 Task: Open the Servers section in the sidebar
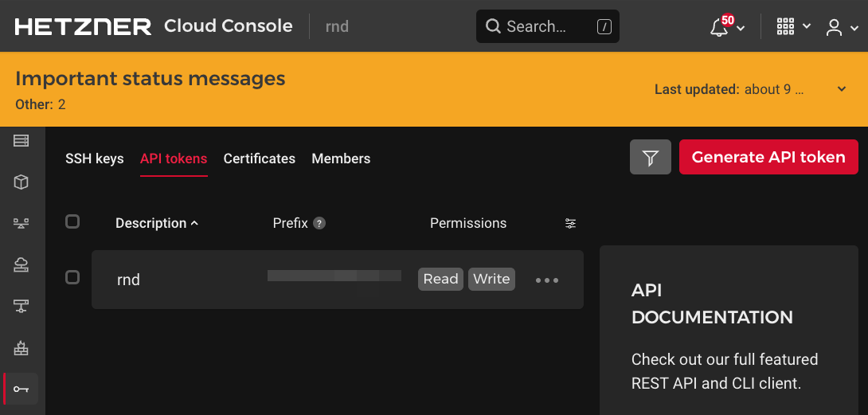pos(21,141)
